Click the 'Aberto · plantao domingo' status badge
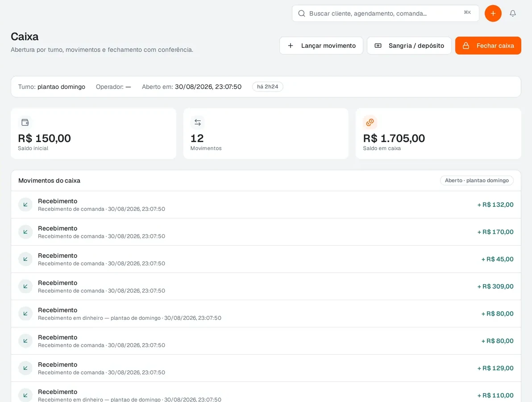 coord(477,180)
